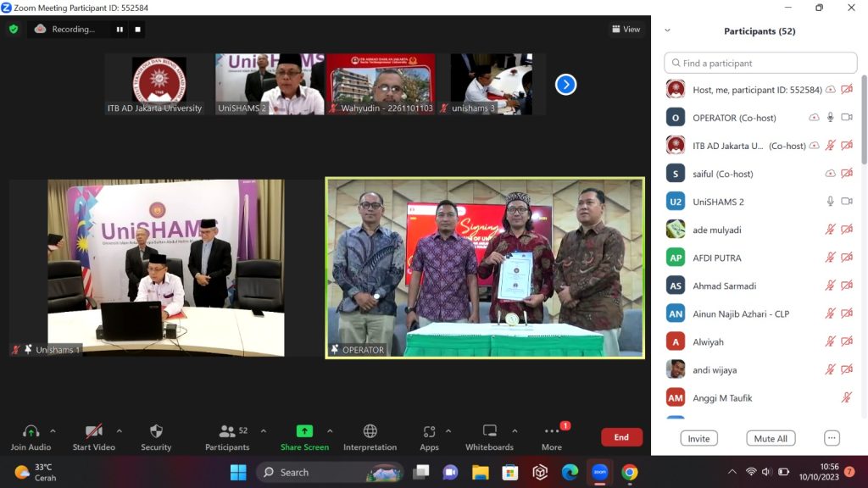This screenshot has height=488, width=868.
Task: Click the cloud icon on OPERATOR row
Action: click(814, 117)
